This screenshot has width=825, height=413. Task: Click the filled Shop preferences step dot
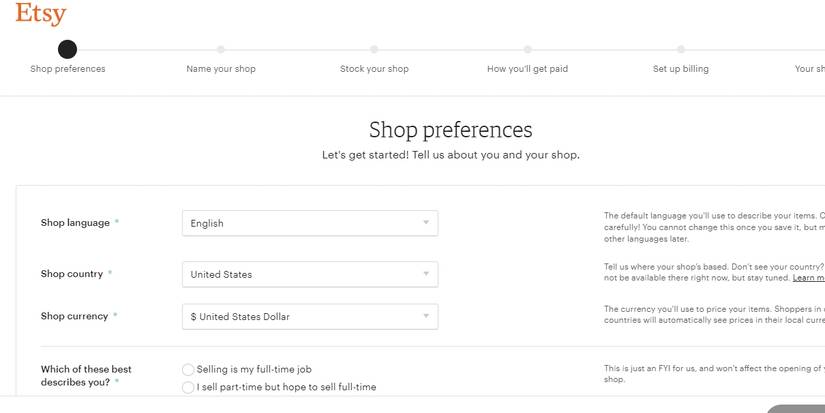pyautogui.click(x=67, y=49)
